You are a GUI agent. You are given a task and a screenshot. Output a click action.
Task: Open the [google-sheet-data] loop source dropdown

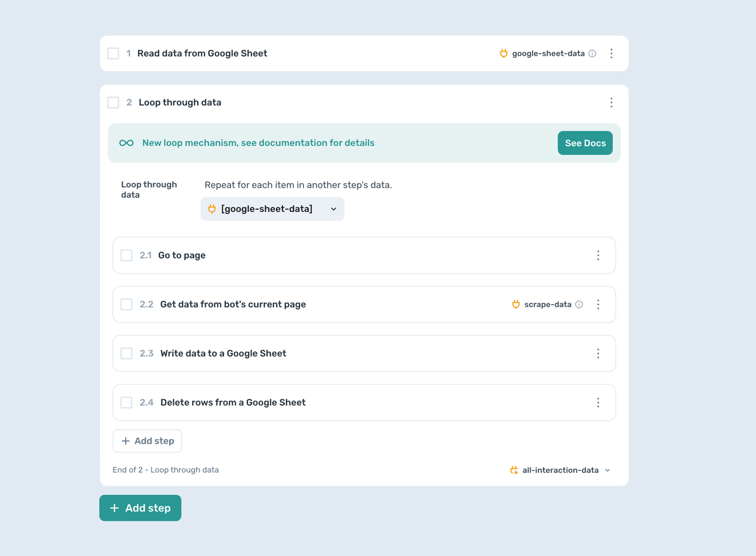272,209
